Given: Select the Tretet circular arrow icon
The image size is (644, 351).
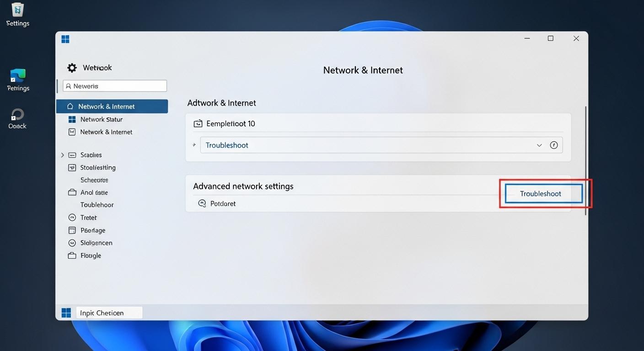Looking at the screenshot, I should 72,217.
